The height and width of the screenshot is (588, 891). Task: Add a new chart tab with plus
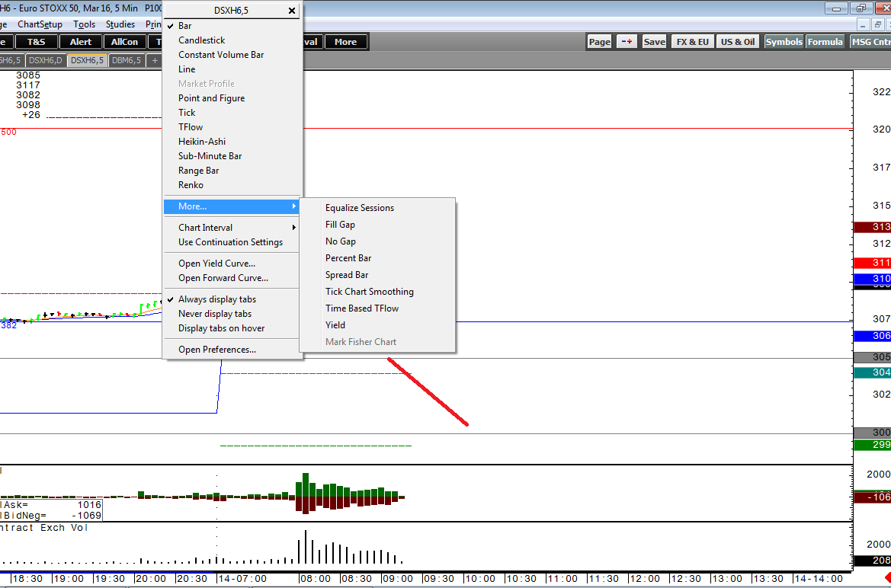(x=155, y=60)
